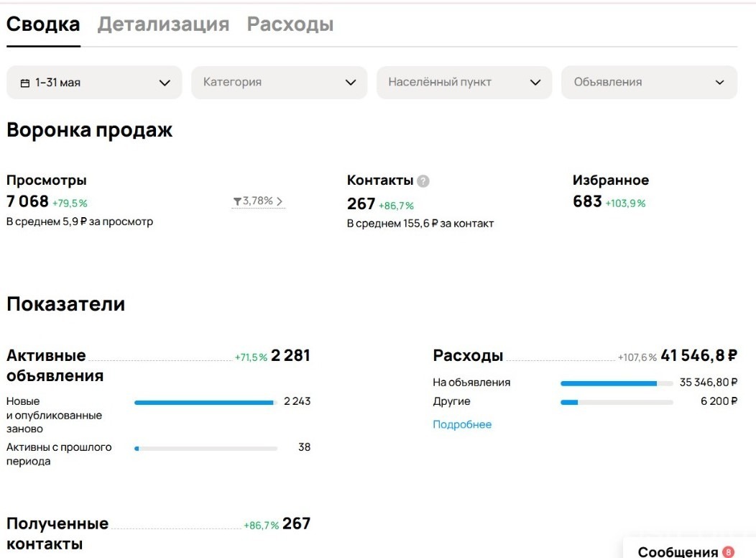Follow the Подробнее link under Расходы
This screenshot has width=756, height=558.
point(462,424)
